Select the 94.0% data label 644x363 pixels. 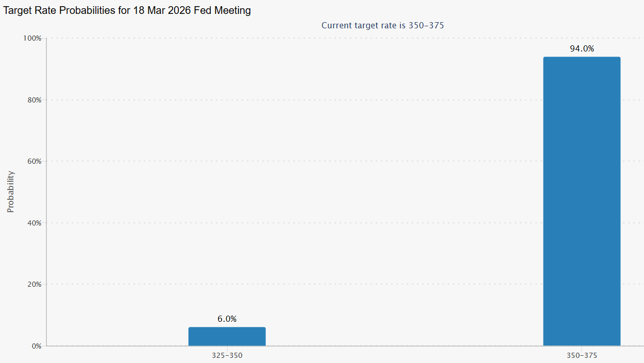pyautogui.click(x=582, y=49)
